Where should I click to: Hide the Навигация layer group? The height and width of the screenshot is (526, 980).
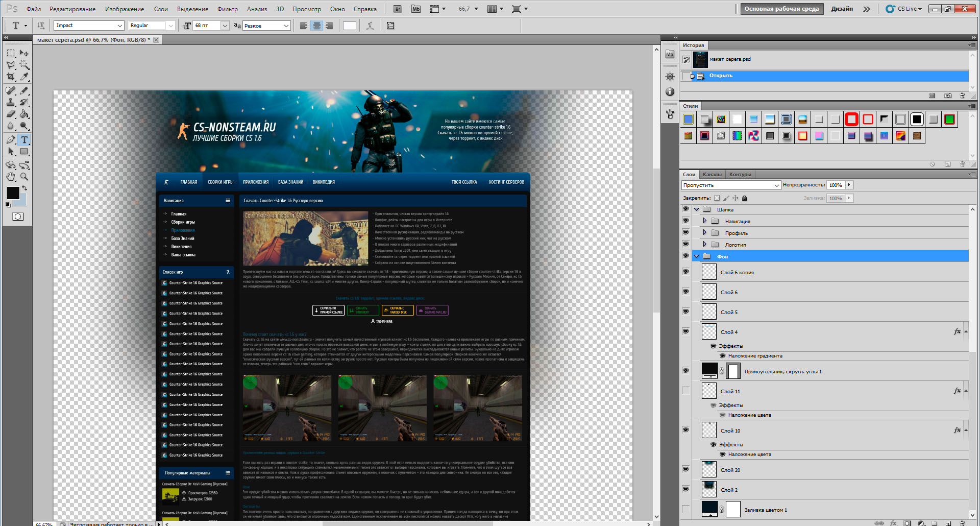click(x=685, y=221)
